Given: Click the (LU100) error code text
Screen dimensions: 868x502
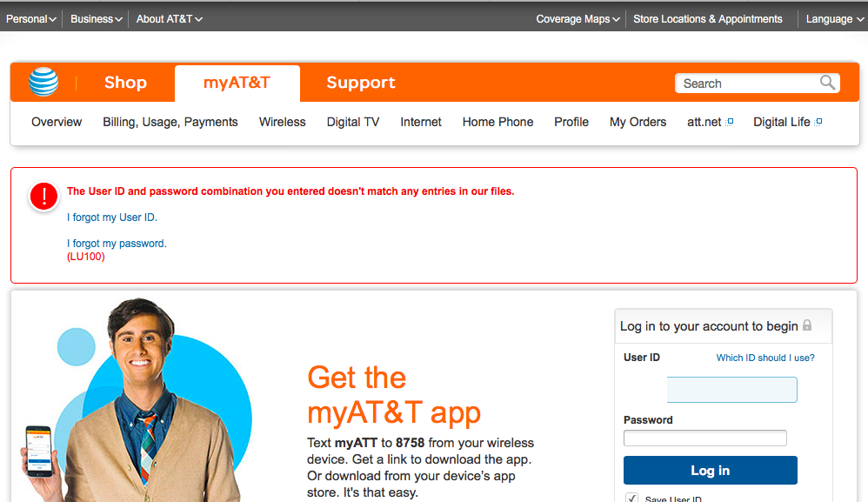Looking at the screenshot, I should [x=86, y=257].
